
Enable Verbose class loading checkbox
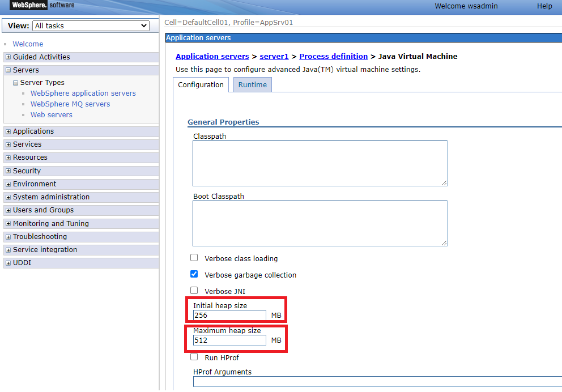(x=194, y=258)
